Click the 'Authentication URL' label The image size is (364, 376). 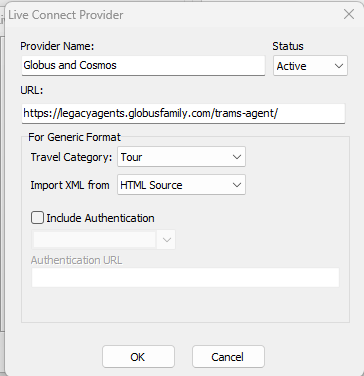coord(76,260)
